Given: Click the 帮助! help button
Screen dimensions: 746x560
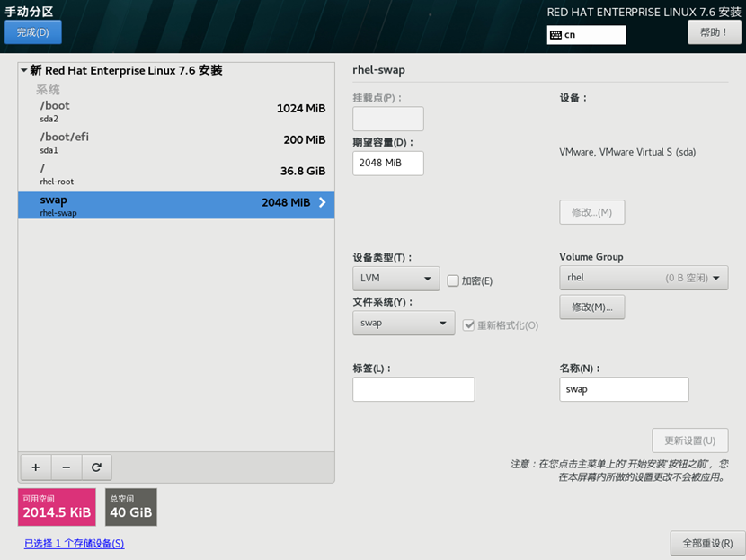Looking at the screenshot, I should [715, 32].
